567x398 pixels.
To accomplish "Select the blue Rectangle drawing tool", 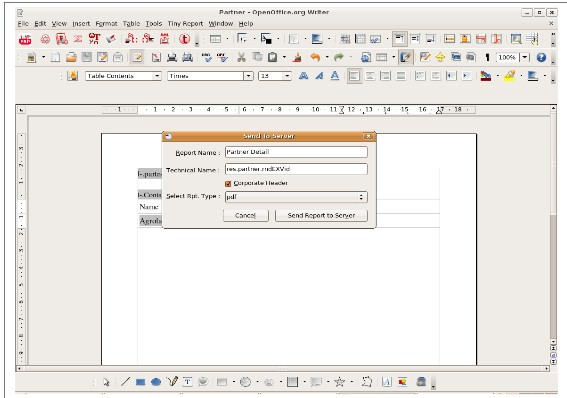I will pyautogui.click(x=140, y=382).
